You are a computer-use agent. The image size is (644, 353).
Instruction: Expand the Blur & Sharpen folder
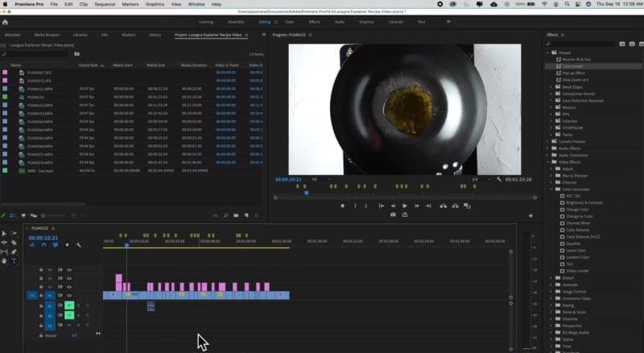pos(551,176)
